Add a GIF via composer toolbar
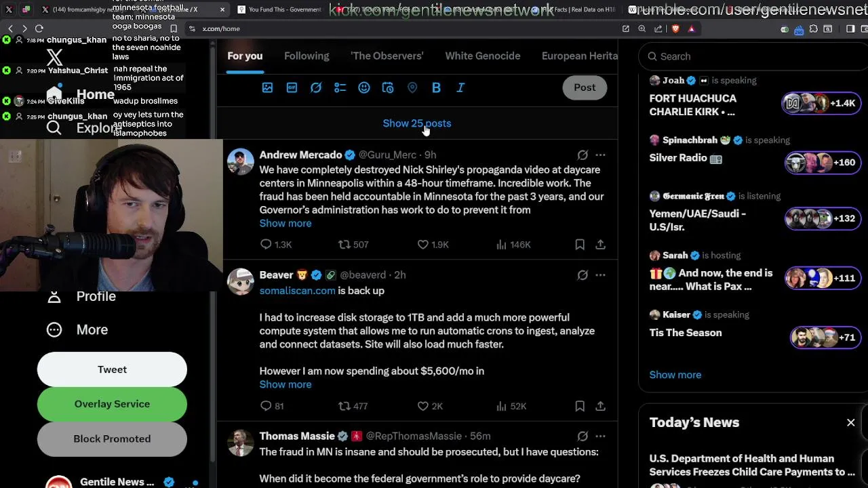868x488 pixels. 292,87
